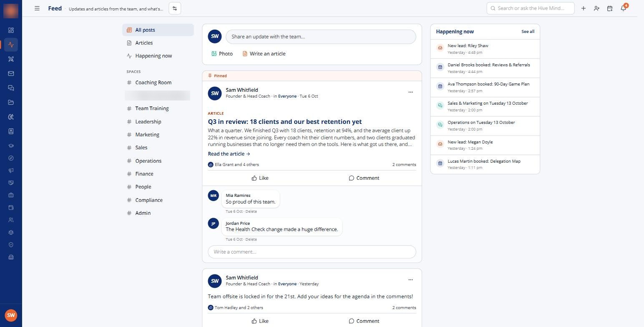Image resolution: width=644 pixels, height=327 pixels.
Task: Click the Photo button in composer
Action: pyautogui.click(x=222, y=54)
